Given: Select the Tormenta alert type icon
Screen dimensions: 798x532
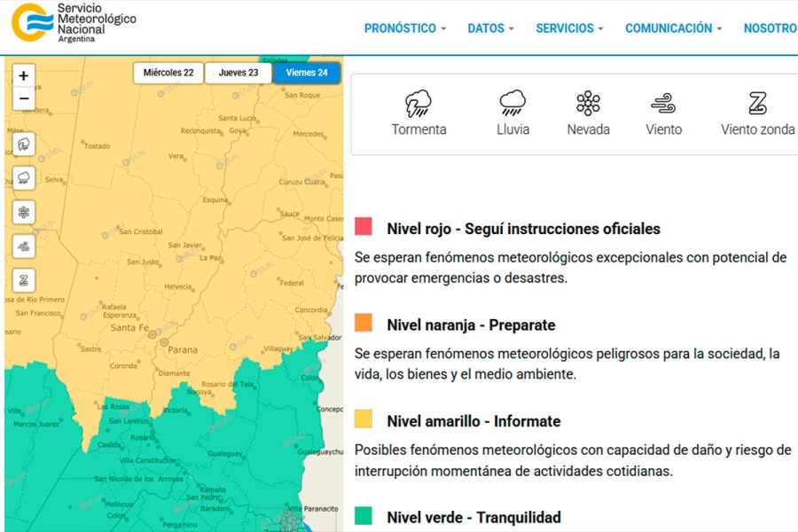Looking at the screenshot, I should (x=419, y=104).
